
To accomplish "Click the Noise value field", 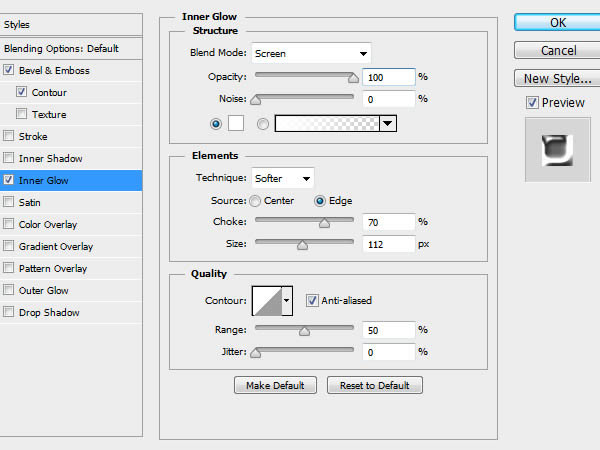I will click(389, 99).
